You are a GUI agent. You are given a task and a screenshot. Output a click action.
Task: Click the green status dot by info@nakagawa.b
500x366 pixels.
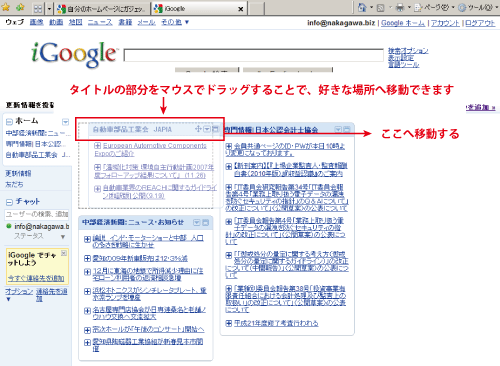(9, 226)
